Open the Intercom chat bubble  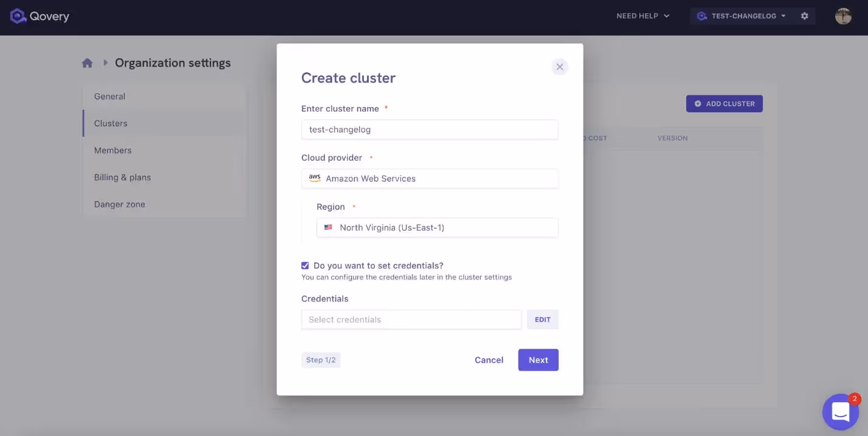(840, 411)
